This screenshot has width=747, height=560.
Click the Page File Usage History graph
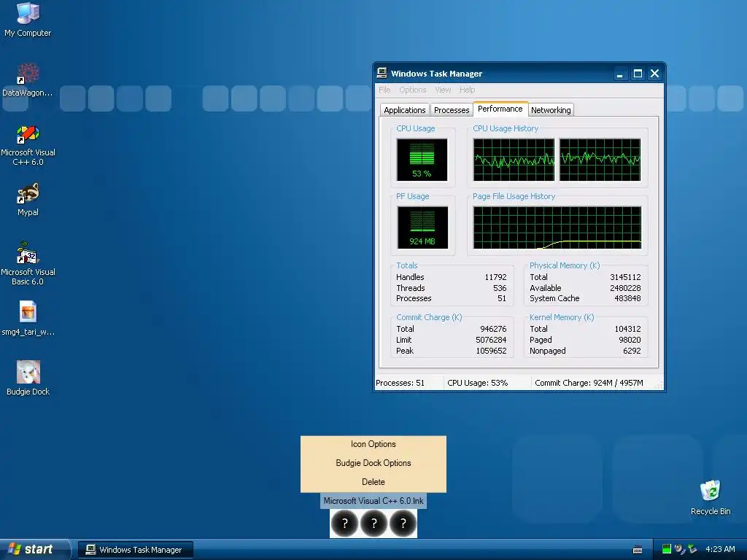(x=557, y=227)
